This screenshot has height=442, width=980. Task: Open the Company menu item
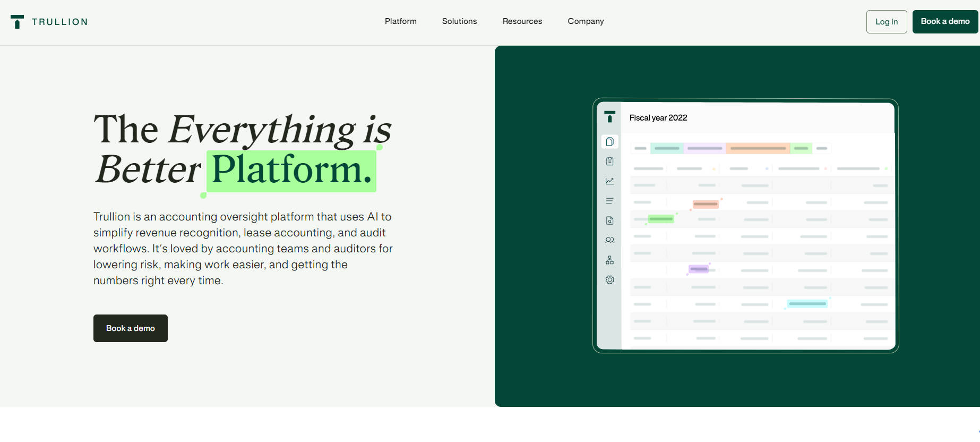click(586, 21)
